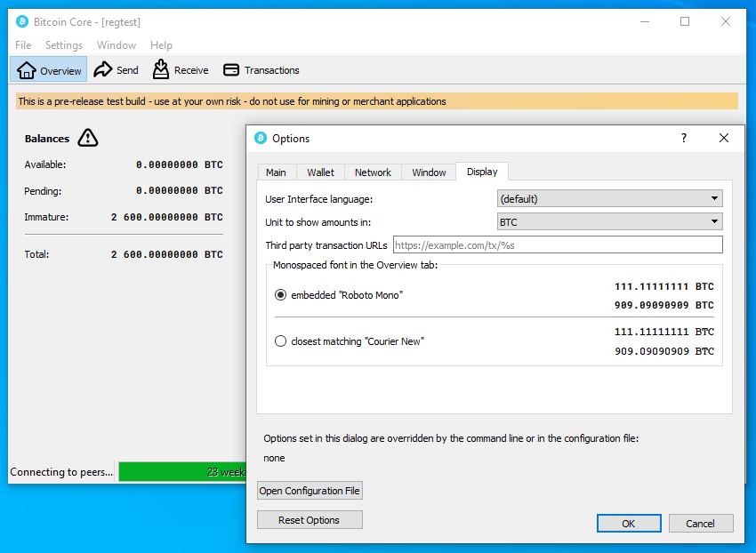Click the "Connecting to peers..." status text
Screen dimensions: 756x553
(61, 472)
